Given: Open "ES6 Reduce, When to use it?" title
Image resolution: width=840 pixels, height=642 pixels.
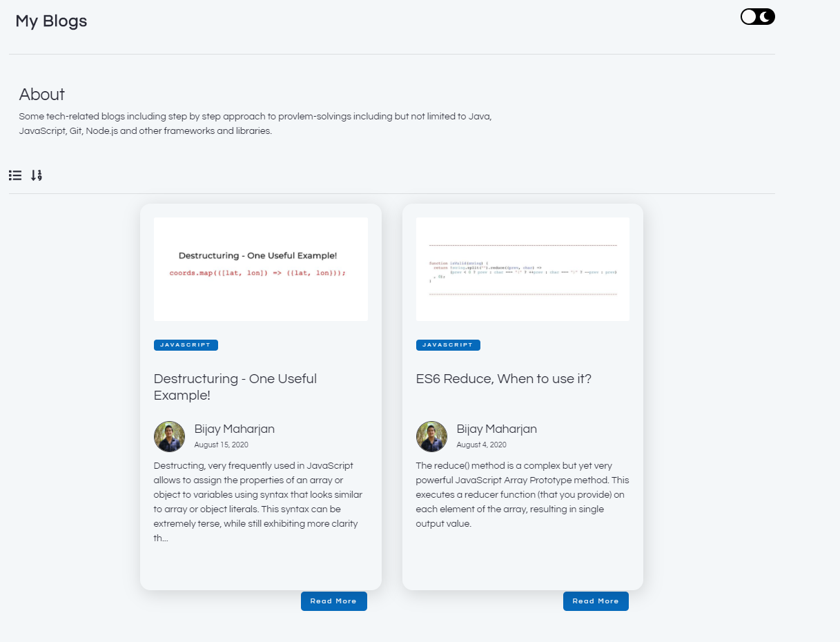Looking at the screenshot, I should pyautogui.click(x=503, y=379).
